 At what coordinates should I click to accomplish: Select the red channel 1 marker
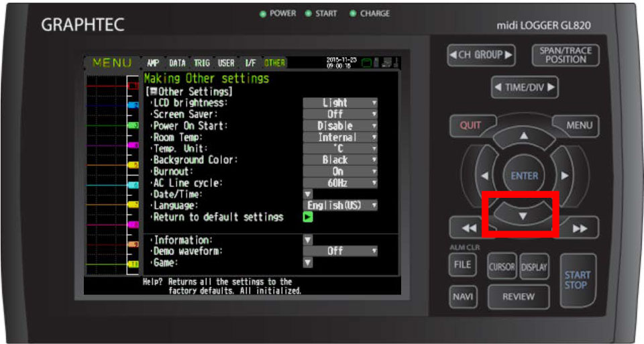click(x=133, y=86)
